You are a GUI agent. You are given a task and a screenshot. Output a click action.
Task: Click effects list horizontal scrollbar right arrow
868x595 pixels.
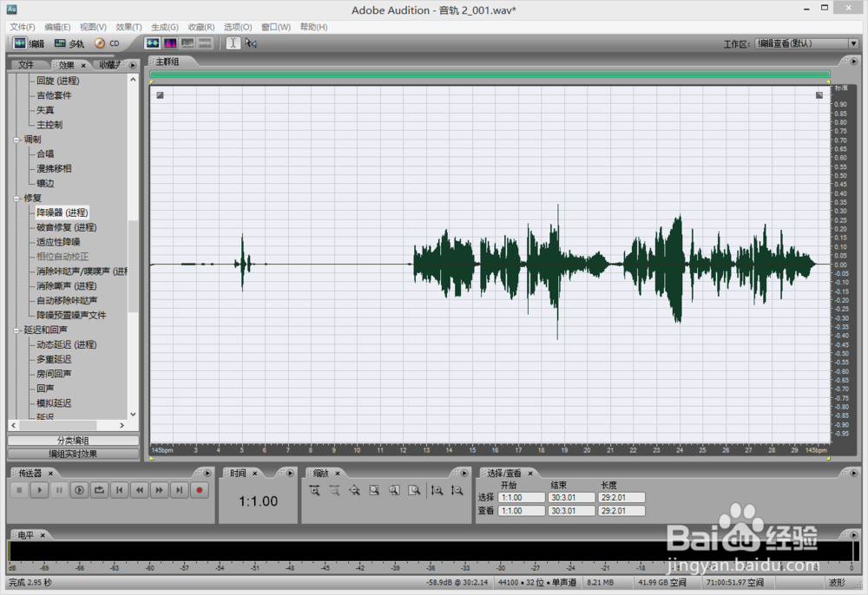[x=122, y=425]
